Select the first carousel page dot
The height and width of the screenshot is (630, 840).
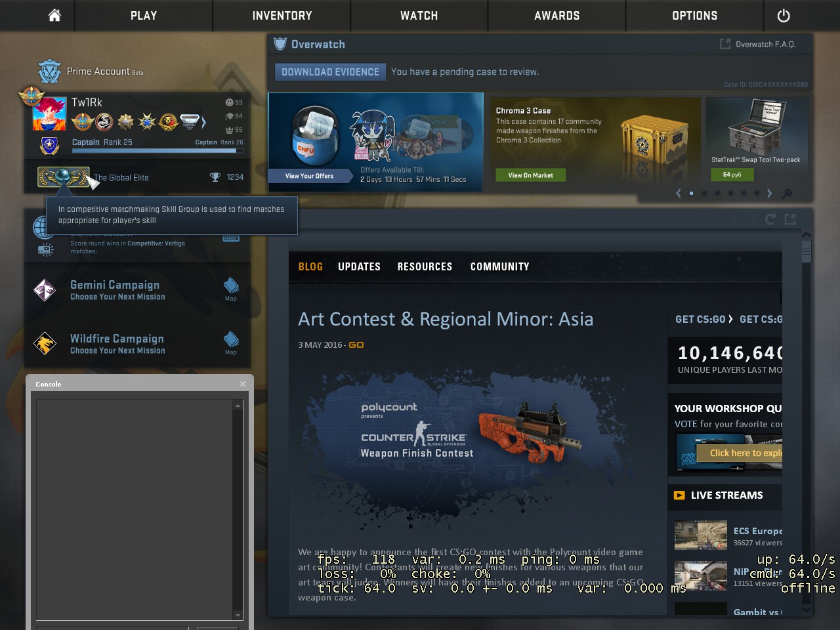(691, 193)
